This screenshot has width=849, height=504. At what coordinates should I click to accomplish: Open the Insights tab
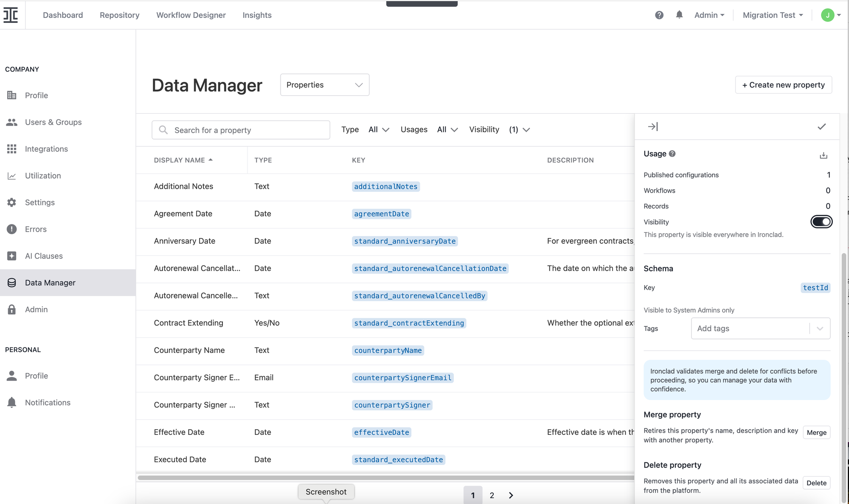click(257, 15)
